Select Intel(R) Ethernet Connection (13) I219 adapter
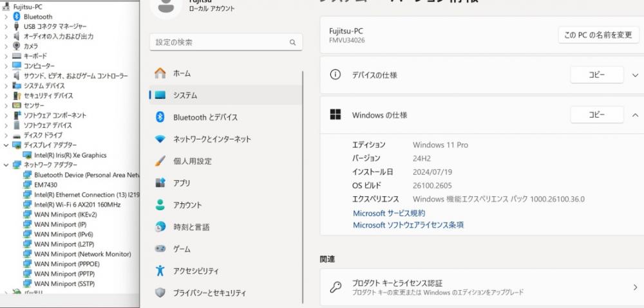The image size is (644, 308). (87, 194)
